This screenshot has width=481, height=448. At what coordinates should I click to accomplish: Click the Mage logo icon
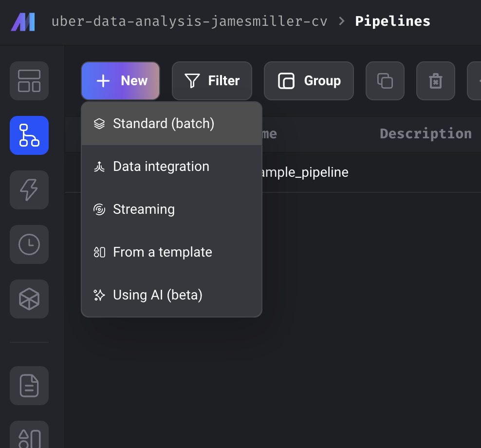[x=23, y=22]
